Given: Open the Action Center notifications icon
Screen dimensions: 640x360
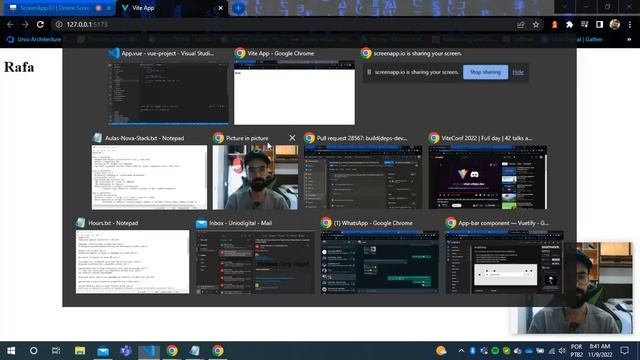Looking at the screenshot, I should 624,351.
